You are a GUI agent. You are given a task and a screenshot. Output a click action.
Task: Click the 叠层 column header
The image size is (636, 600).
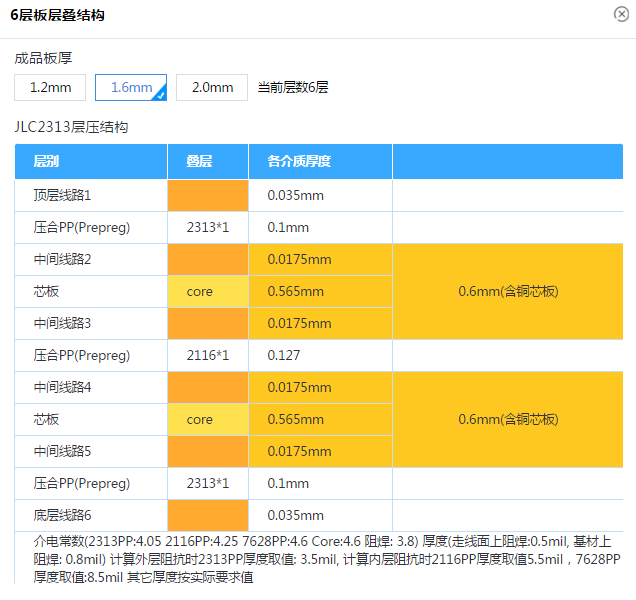click(x=199, y=161)
